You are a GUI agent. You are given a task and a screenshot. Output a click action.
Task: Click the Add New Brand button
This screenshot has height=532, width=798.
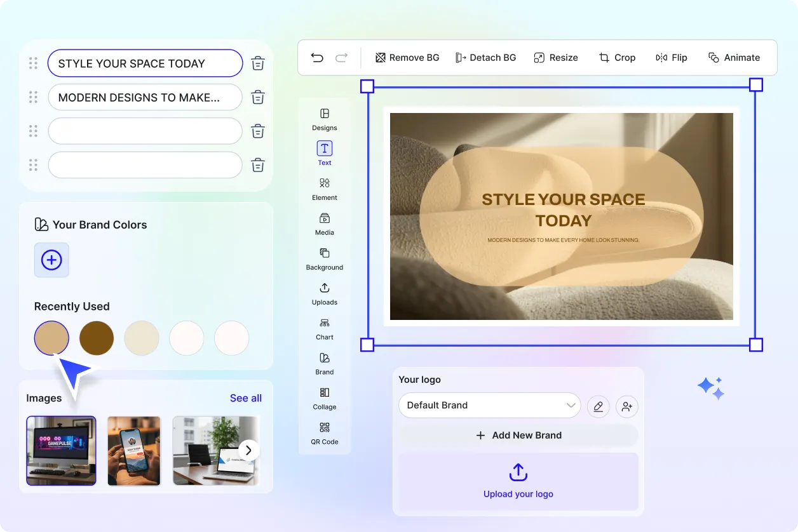tap(518, 436)
